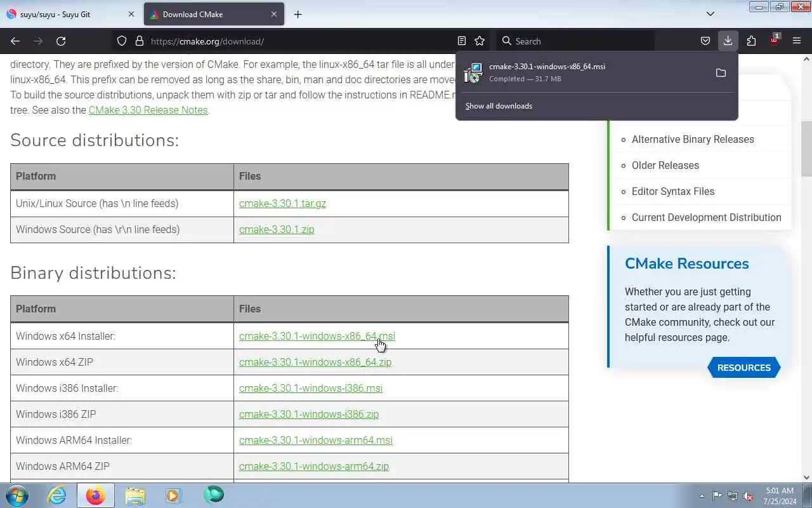Image resolution: width=812 pixels, height=508 pixels.
Task: Open the teal taskbar application icon
Action: click(214, 495)
